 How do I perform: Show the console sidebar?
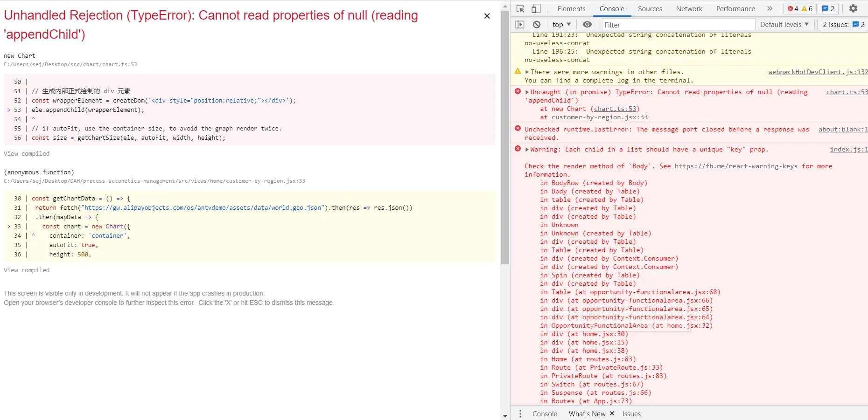tap(520, 25)
